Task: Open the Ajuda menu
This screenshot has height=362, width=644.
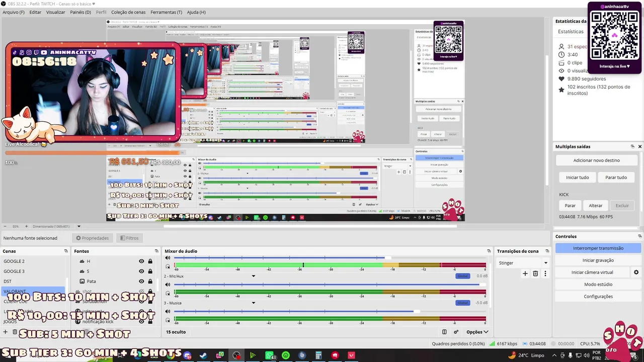Action: (x=196, y=12)
